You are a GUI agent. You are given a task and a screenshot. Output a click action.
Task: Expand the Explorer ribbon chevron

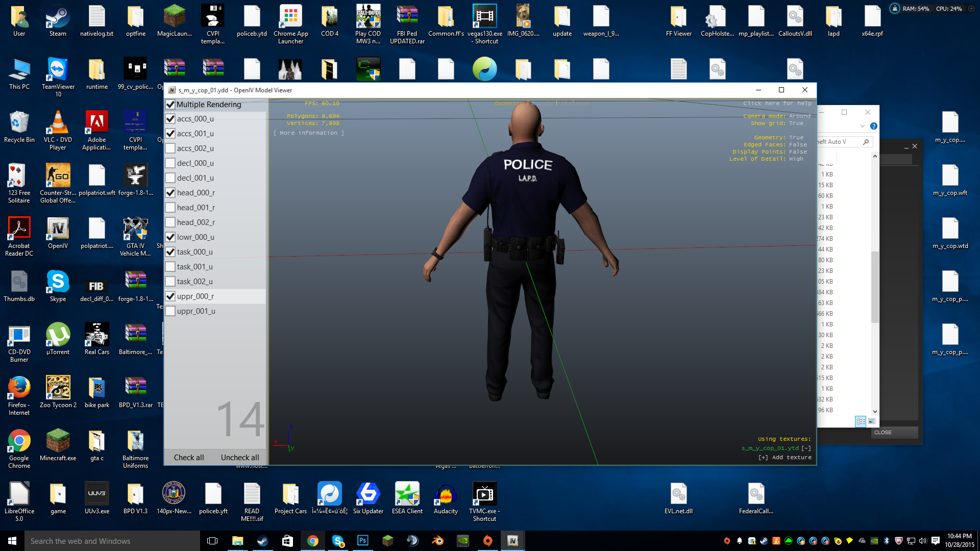pos(862,126)
